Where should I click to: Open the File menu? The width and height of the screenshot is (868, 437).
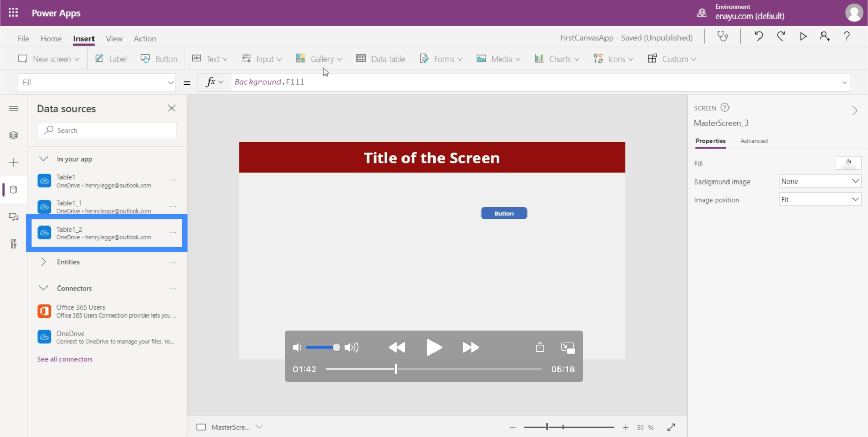coord(23,39)
